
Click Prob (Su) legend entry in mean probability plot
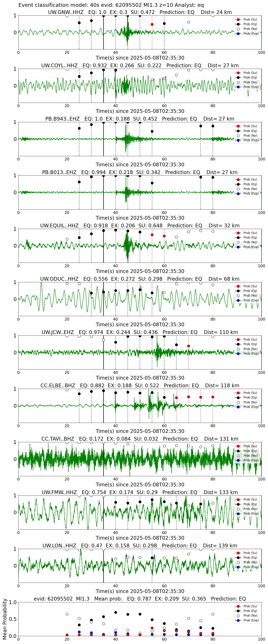247,606
